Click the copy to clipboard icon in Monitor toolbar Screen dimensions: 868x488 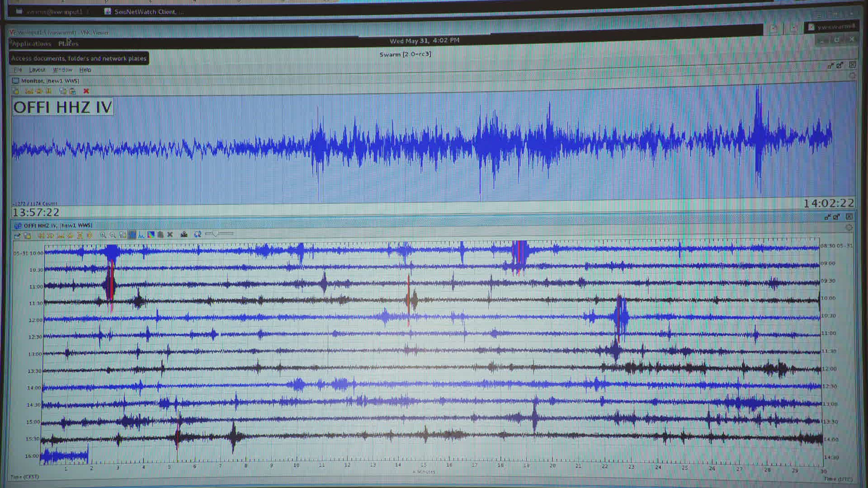(x=62, y=91)
